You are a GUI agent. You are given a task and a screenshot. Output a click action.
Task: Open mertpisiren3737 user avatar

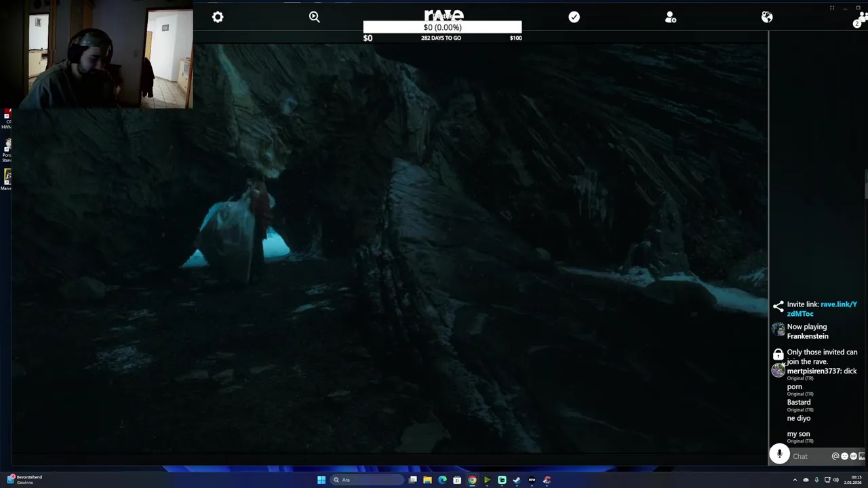click(778, 371)
